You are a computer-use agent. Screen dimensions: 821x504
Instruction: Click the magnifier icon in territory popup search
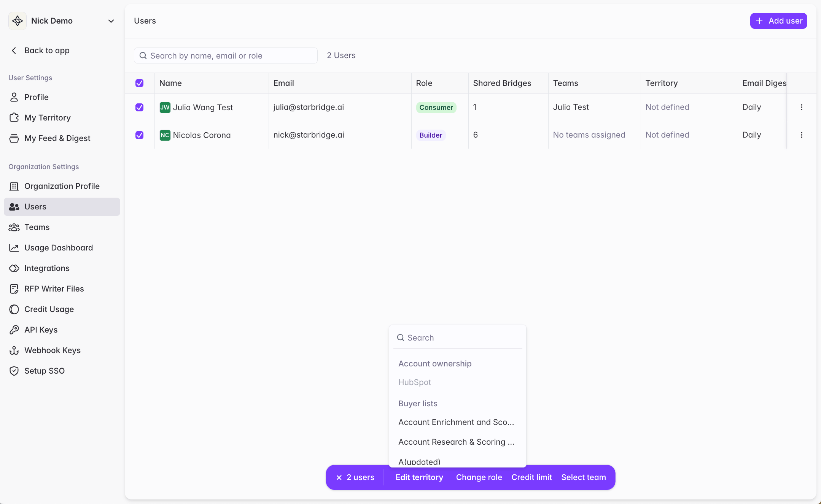(401, 338)
